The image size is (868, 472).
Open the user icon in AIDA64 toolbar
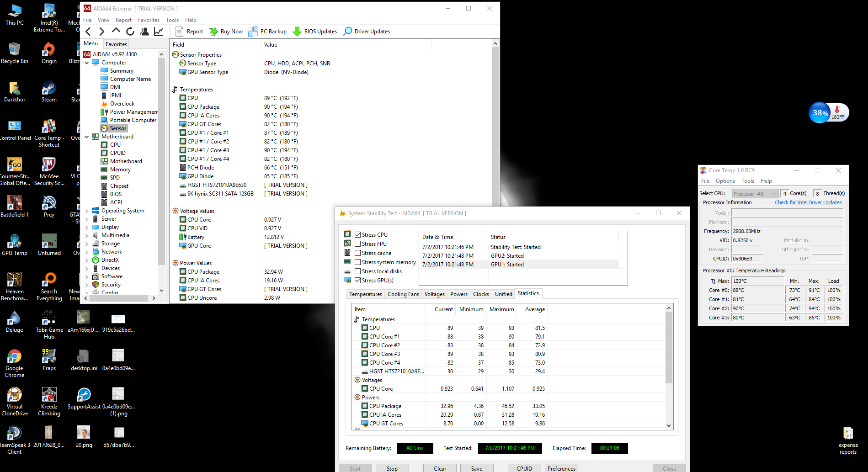point(144,32)
